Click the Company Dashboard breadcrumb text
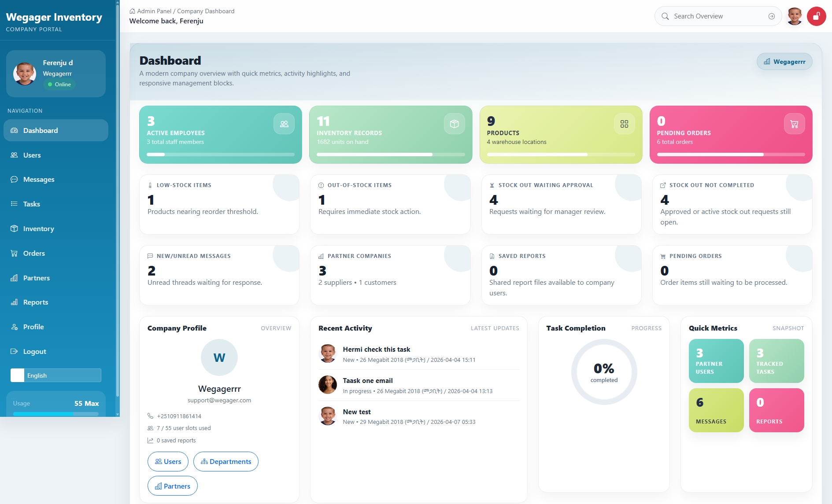The image size is (832, 504). point(206,11)
